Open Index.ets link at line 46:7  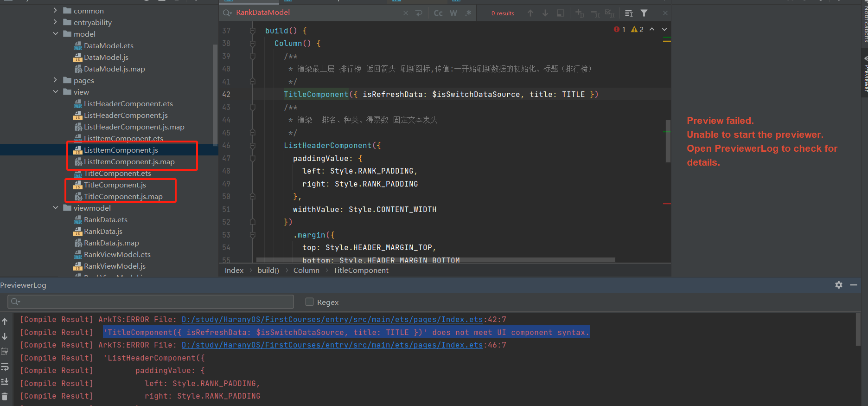(332, 345)
